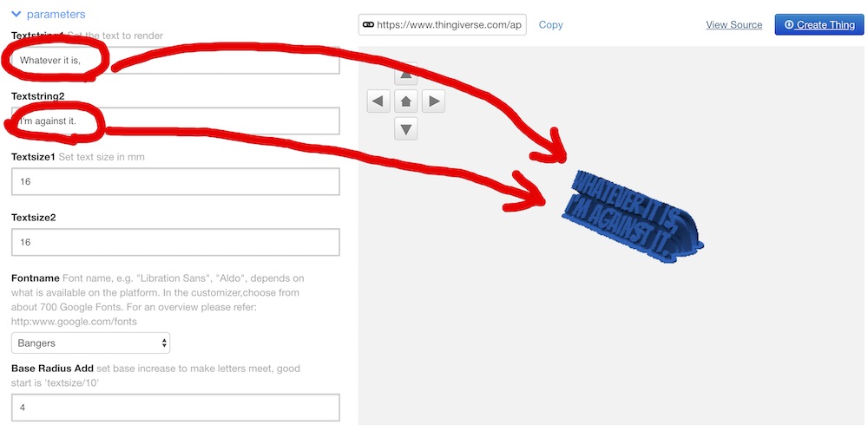Rotate view down with down arrow
The width and height of the screenshot is (868, 431).
405,129
